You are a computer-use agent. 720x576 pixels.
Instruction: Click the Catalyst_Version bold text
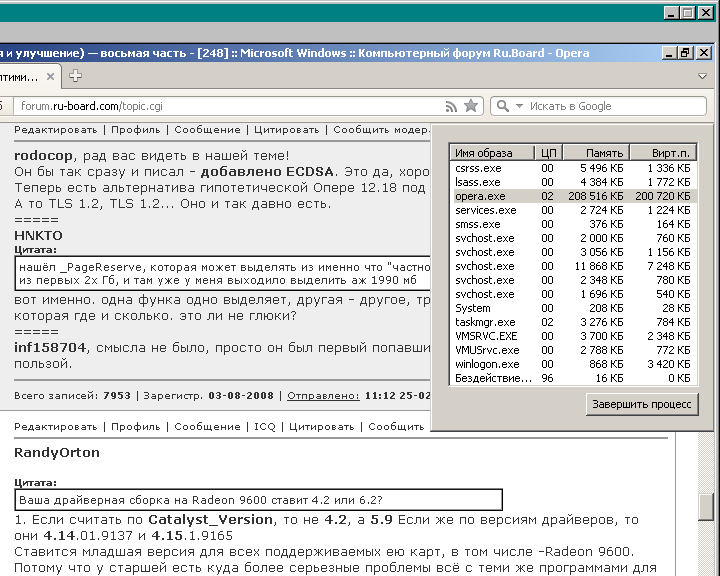click(x=210, y=520)
